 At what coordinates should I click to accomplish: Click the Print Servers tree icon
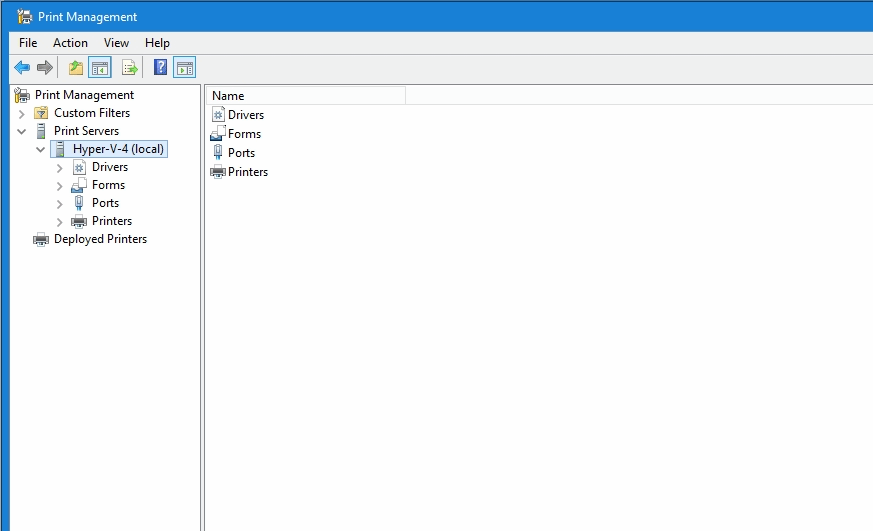[41, 131]
